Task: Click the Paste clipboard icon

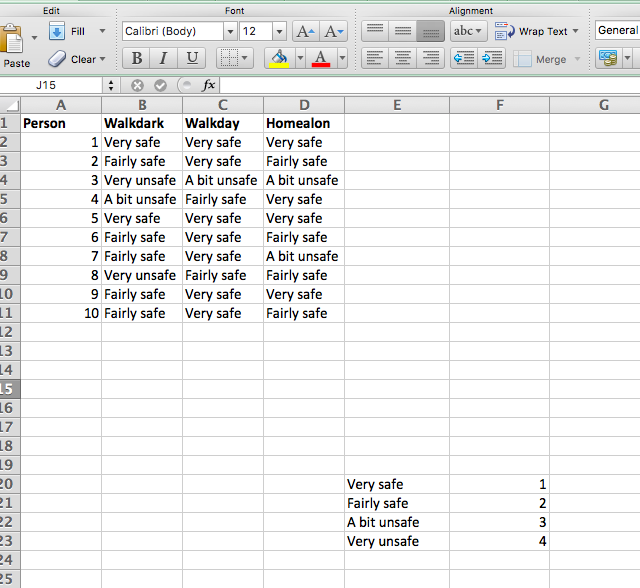Action: [14, 42]
